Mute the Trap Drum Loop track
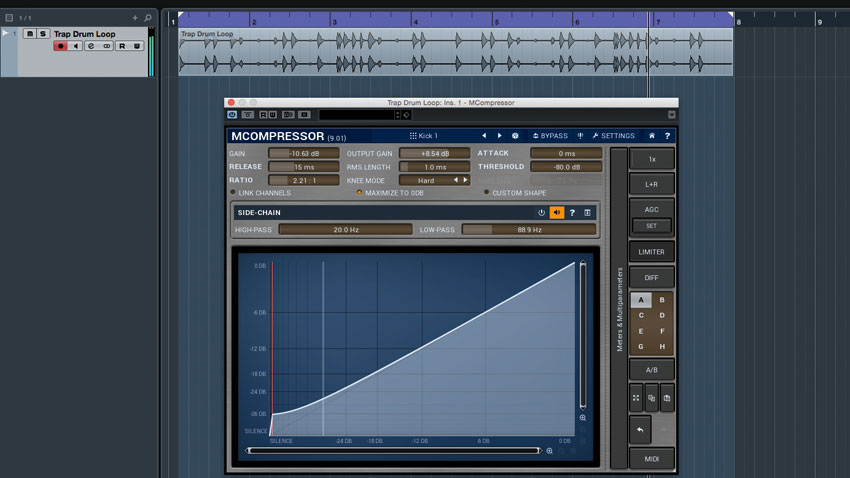Image resolution: width=850 pixels, height=478 pixels. pyautogui.click(x=30, y=34)
